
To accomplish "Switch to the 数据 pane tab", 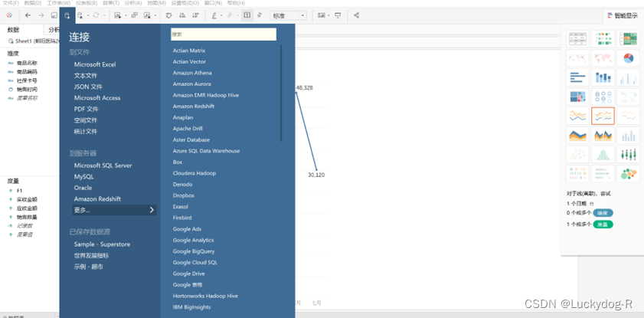I will point(14,30).
